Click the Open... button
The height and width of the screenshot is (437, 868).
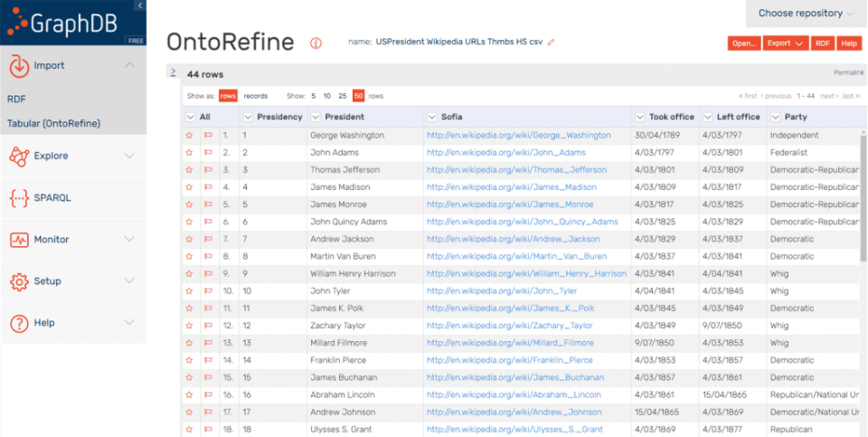tap(743, 43)
